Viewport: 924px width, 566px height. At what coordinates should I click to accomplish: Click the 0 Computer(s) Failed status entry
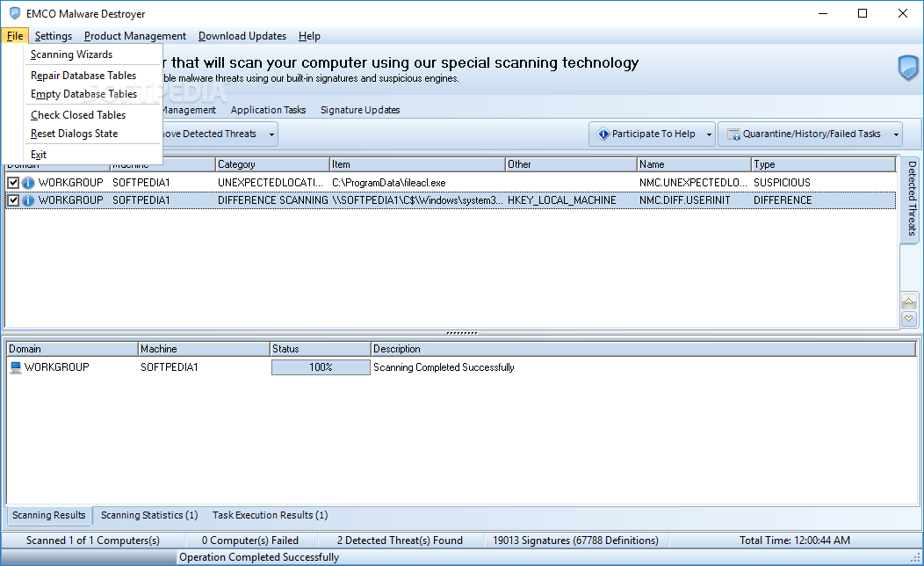(250, 540)
